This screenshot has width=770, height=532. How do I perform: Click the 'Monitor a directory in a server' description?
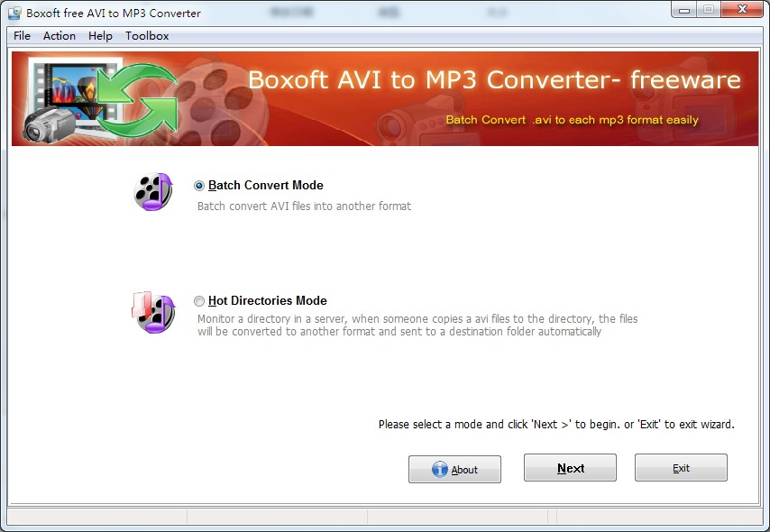click(x=417, y=326)
